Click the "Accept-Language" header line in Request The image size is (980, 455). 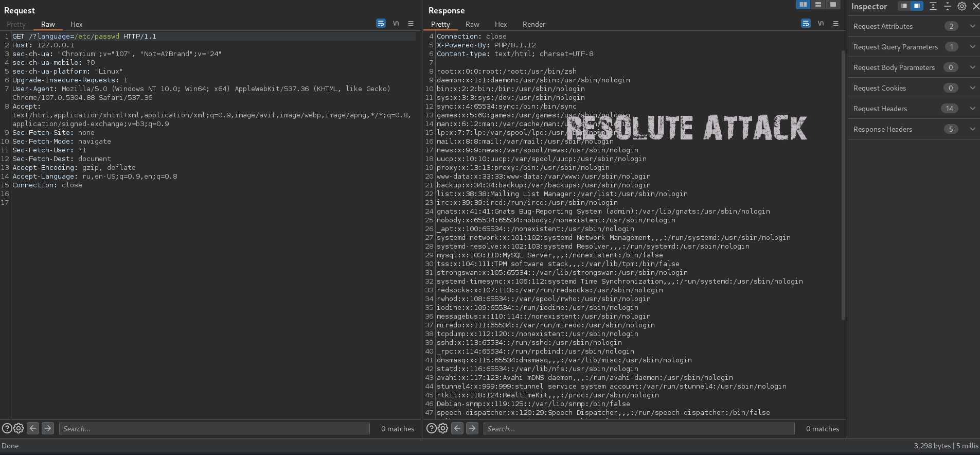(95, 177)
